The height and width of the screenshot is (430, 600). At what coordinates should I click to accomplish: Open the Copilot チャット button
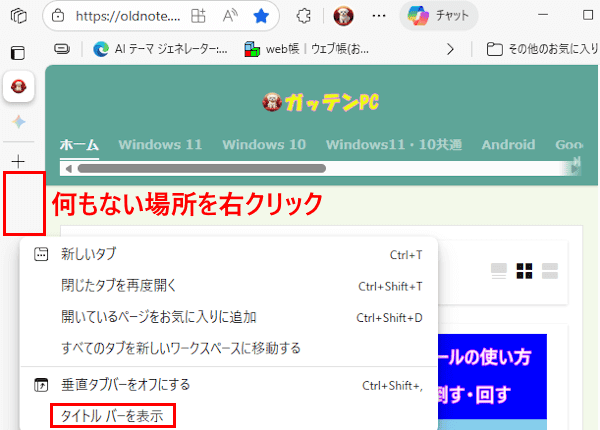[x=439, y=16]
